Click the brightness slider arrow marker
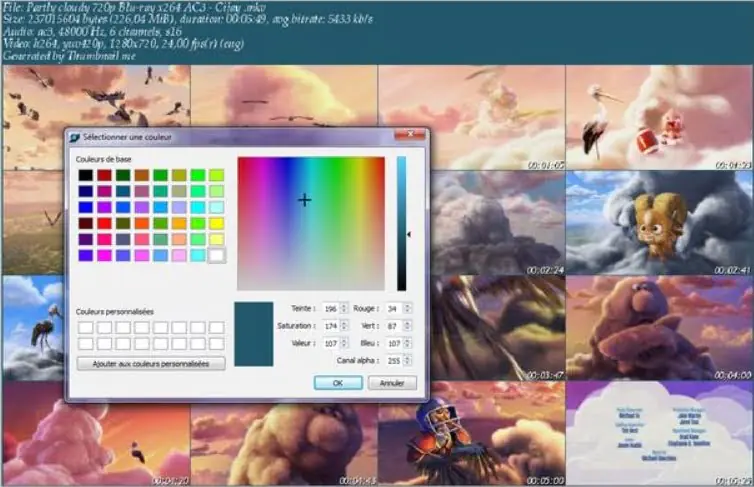This screenshot has height=487, width=754. (x=408, y=235)
